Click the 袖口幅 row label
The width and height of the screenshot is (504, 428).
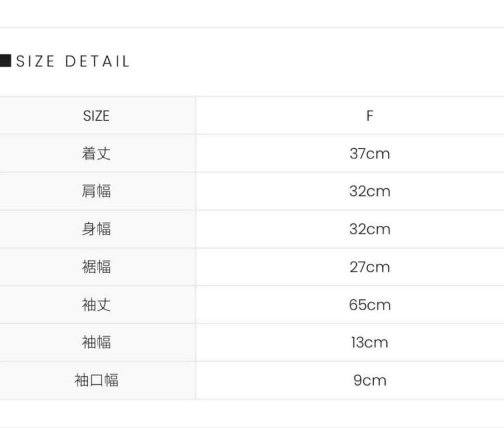(96, 380)
